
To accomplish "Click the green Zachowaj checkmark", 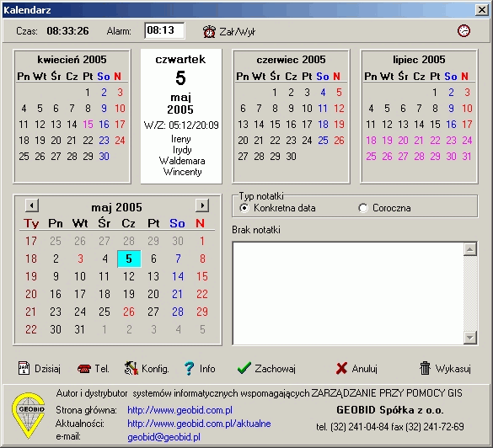I will point(244,368).
